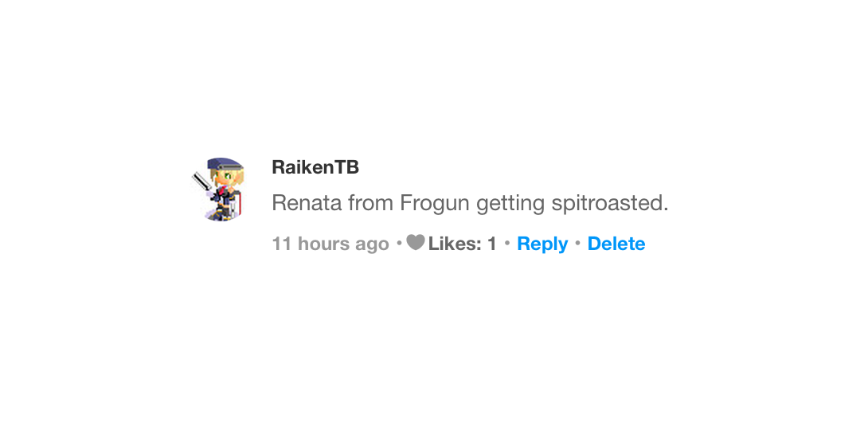The image size is (868, 430).
Task: Open the profile of user RaikenTB
Action: (315, 167)
